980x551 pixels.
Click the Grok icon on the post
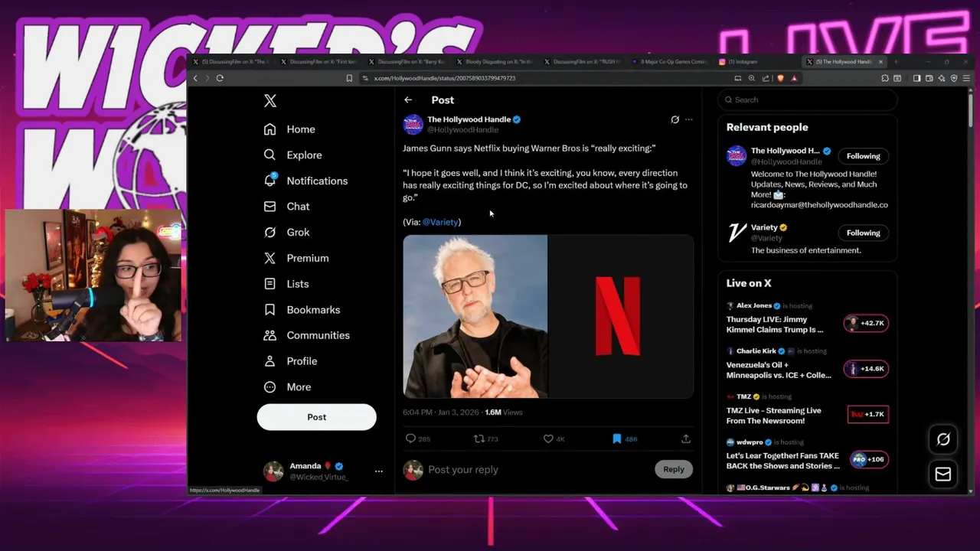click(675, 119)
